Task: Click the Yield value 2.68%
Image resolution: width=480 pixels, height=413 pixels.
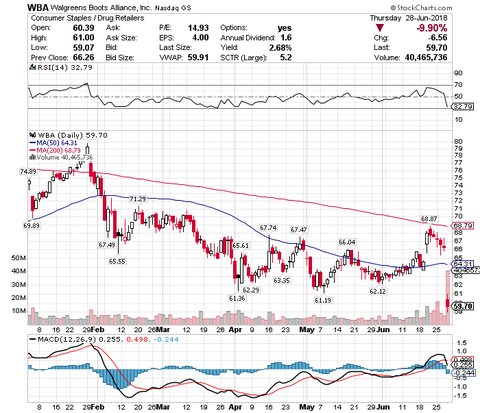Action: click(280, 48)
